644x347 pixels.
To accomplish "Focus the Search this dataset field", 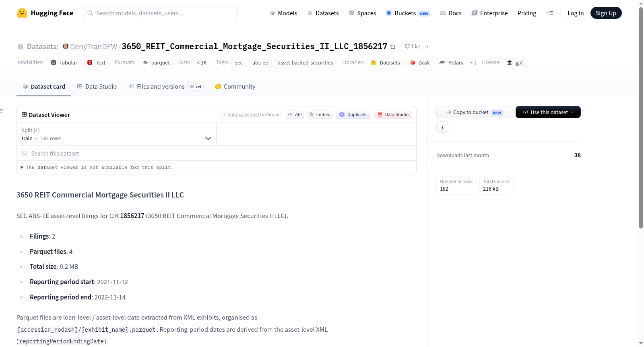I will [x=217, y=153].
